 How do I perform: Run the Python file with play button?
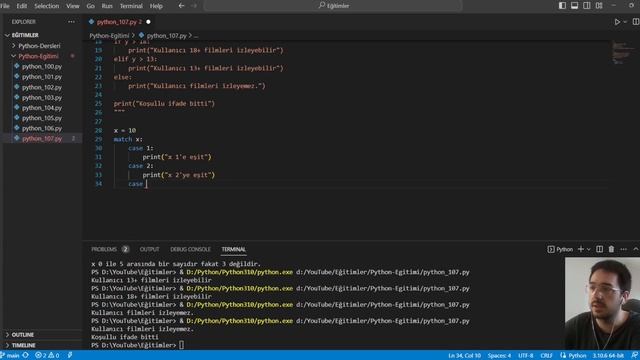click(617, 22)
